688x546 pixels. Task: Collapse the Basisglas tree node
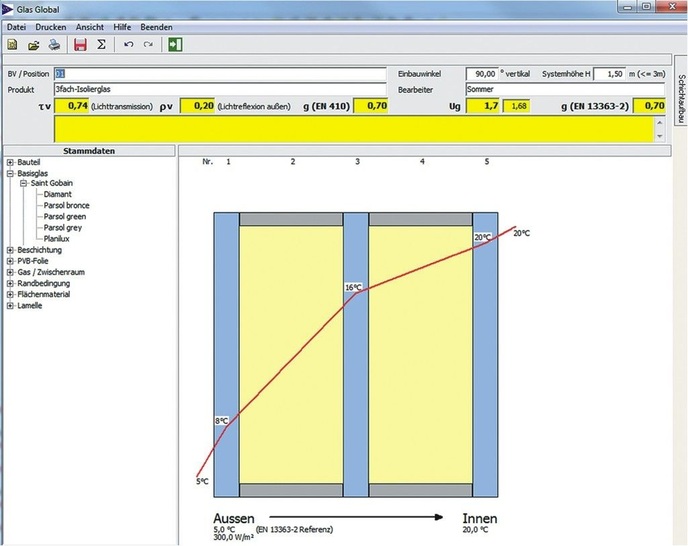tap(10, 172)
